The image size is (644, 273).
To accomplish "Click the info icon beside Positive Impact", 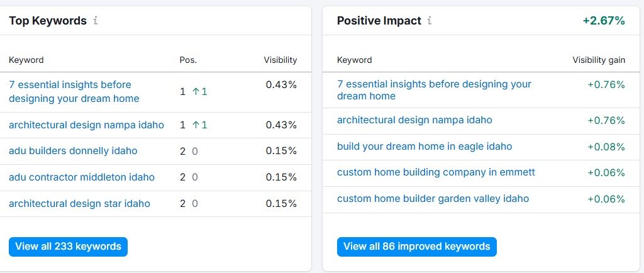I will point(430,21).
